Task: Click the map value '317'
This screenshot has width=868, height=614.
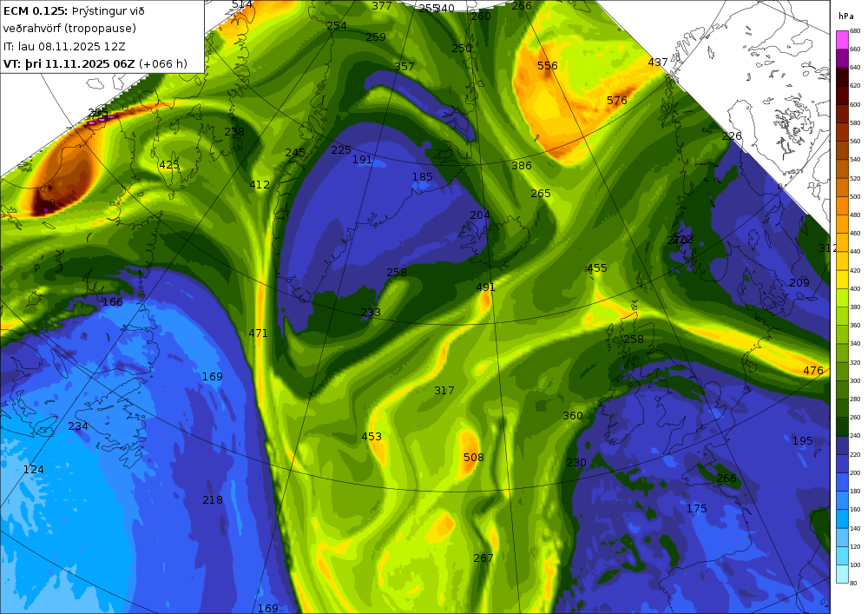Action: pos(444,391)
